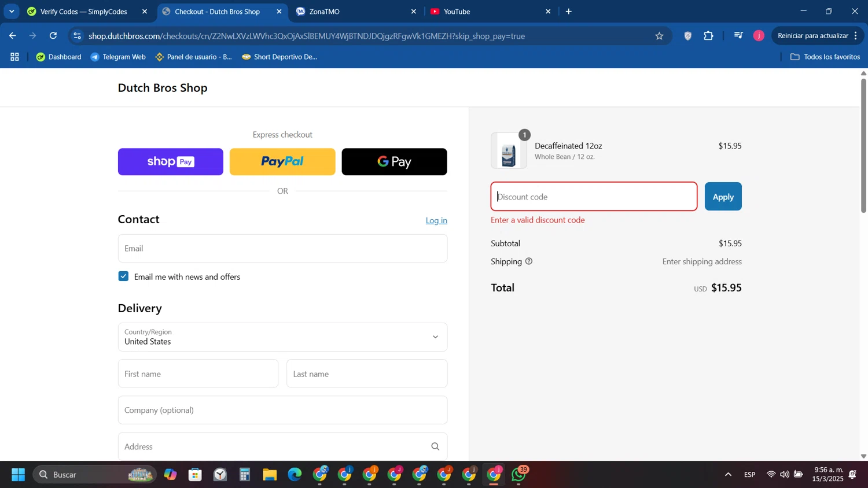Open the Todos los favoritos folder
Image resolution: width=868 pixels, height=488 pixels.
point(825,57)
